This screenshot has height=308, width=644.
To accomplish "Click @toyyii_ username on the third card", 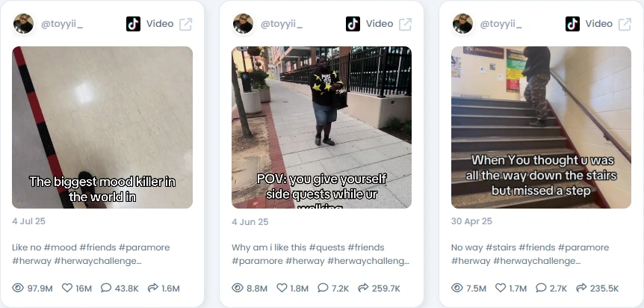I will click(501, 24).
